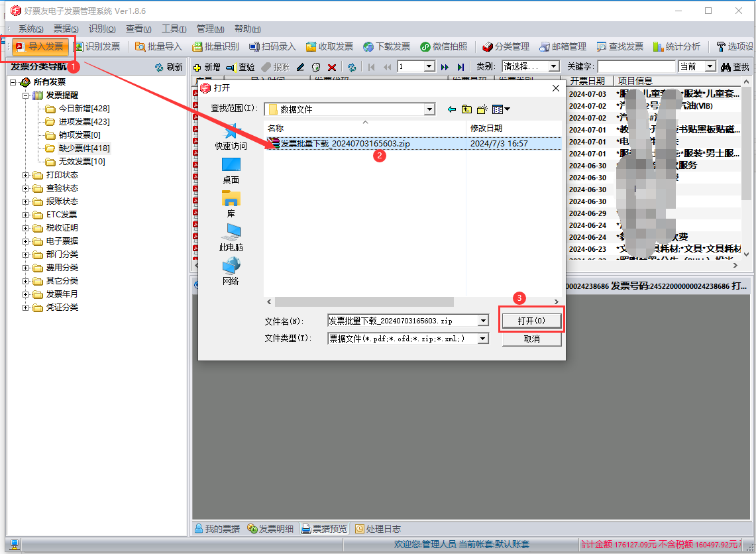Select 库 in dialog sidebar
The width and height of the screenshot is (756, 554).
(231, 204)
